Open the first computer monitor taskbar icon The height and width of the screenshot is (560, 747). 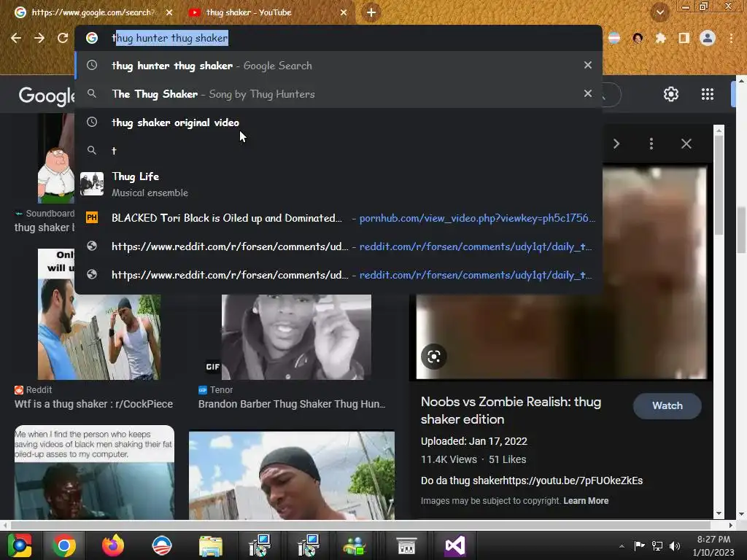(x=260, y=545)
